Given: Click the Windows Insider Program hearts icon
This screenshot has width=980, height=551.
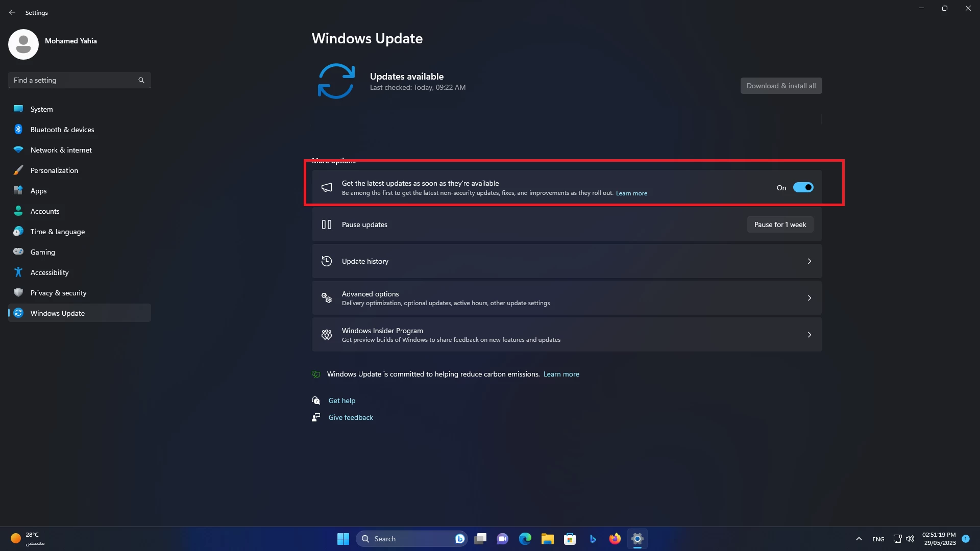Looking at the screenshot, I should 327,335.
